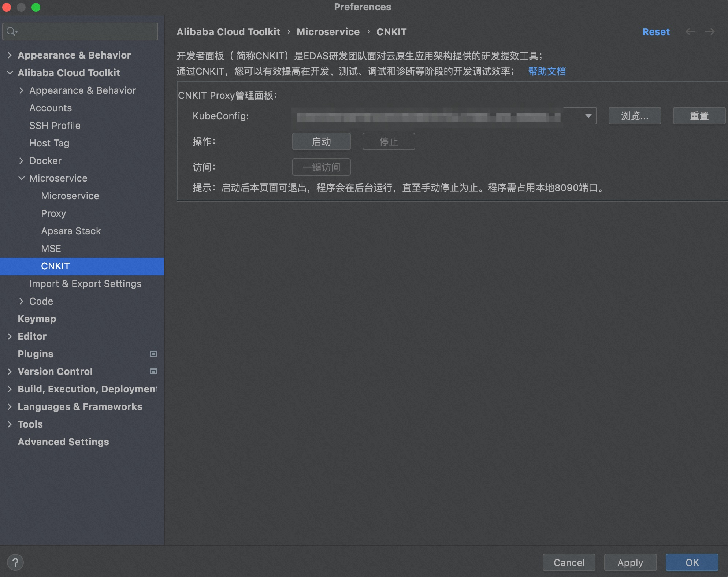Confirm with the OK button
728x577 pixels.
point(692,562)
